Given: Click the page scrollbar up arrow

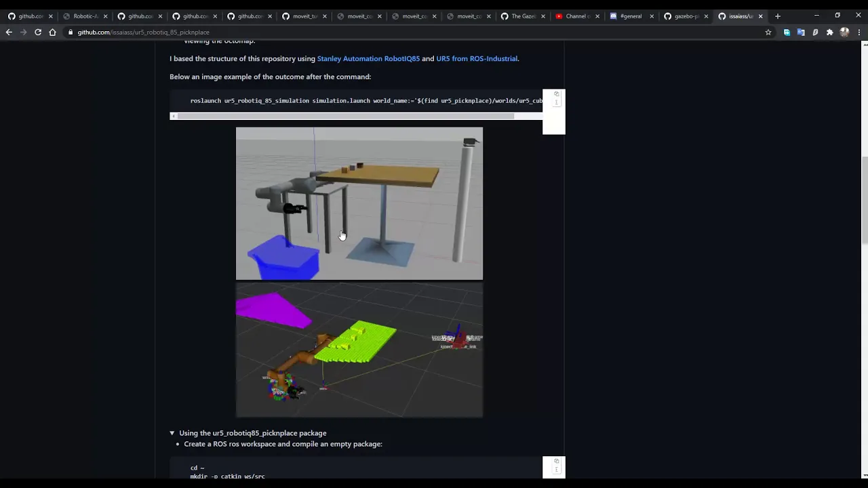Looking at the screenshot, I should [864, 45].
